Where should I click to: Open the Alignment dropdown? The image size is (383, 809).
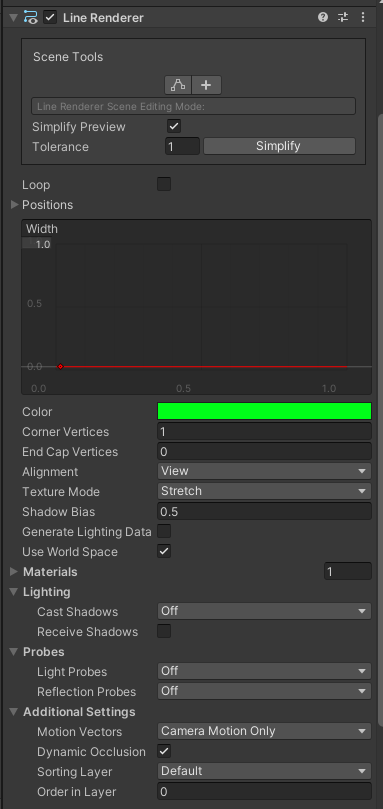pyautogui.click(x=264, y=471)
